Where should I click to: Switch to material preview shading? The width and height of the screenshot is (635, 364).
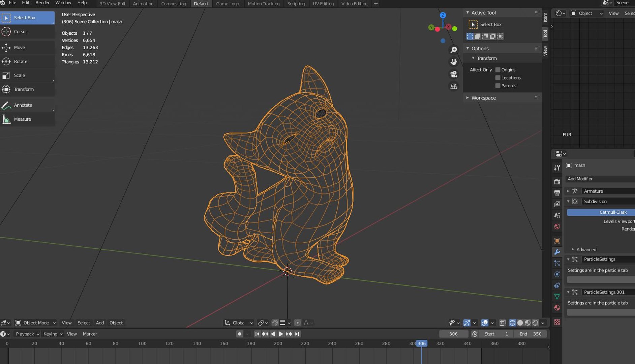[x=527, y=323]
